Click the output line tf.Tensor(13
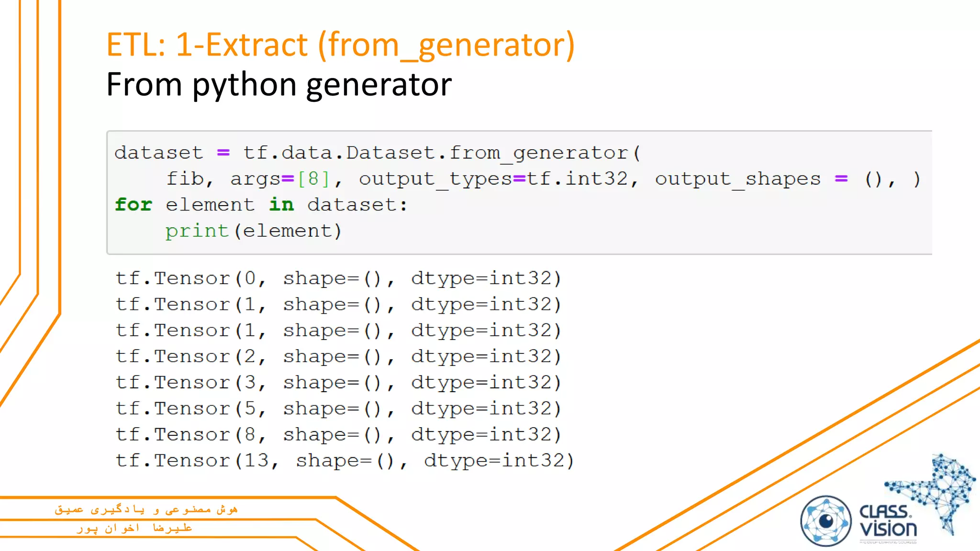The image size is (980, 551). [x=345, y=461]
